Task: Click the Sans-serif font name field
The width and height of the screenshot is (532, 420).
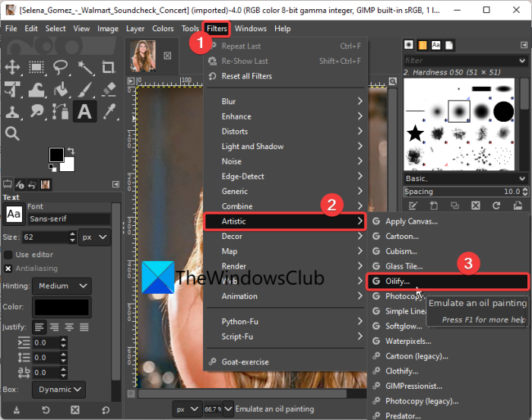Action: 69,219
